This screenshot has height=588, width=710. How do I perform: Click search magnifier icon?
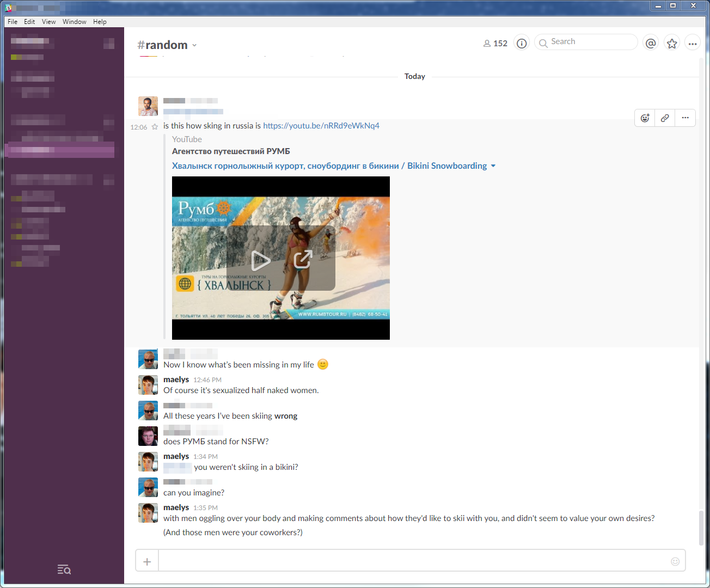[x=543, y=43]
